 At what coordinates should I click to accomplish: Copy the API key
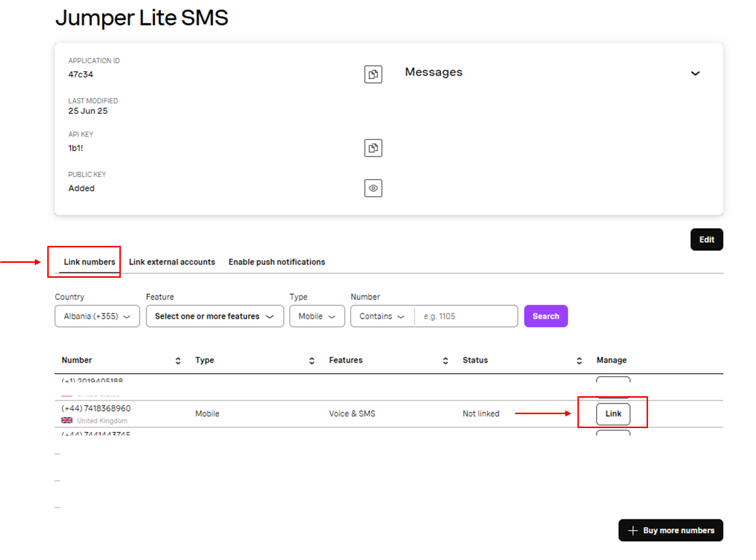374,148
